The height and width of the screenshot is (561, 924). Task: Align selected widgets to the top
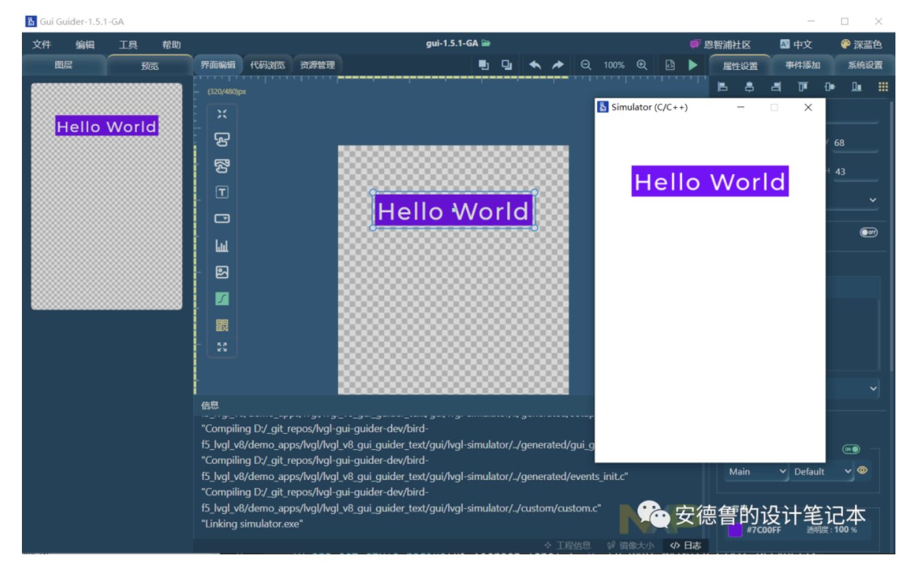click(803, 86)
